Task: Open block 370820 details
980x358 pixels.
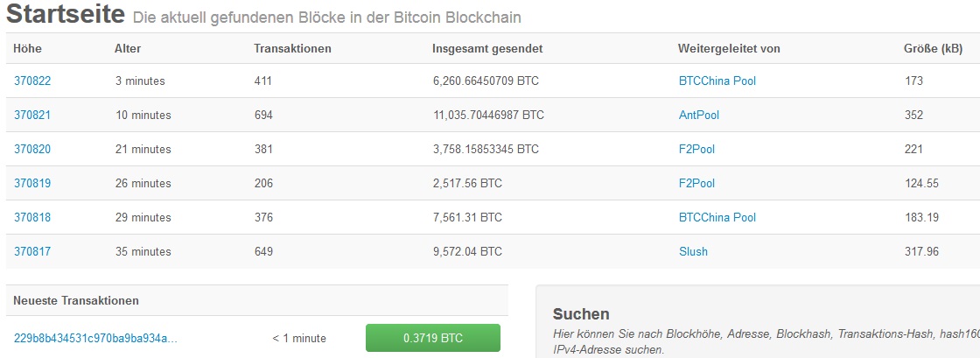Action: (x=32, y=149)
